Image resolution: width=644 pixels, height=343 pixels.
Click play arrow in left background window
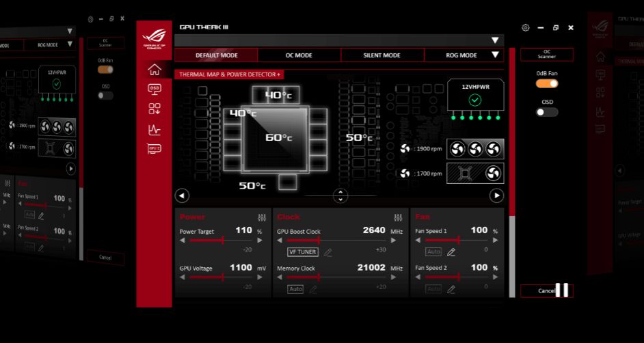coord(70,169)
